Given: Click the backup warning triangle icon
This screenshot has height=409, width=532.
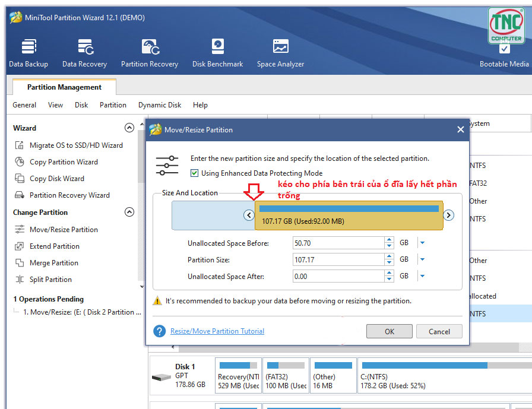Looking at the screenshot, I should coord(157,300).
